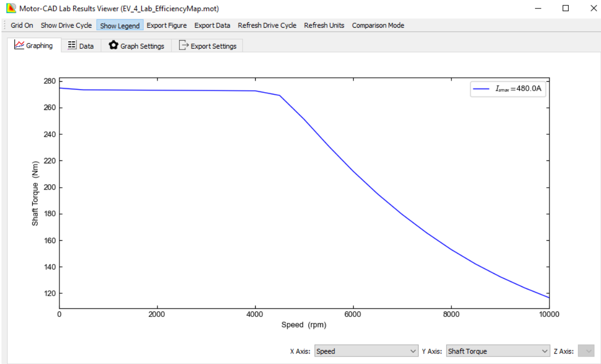Click the toolbar drag handle grip
Screen dimensions: 601x364
point(5,25)
